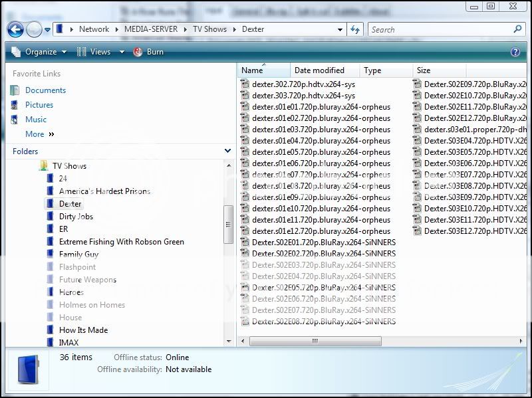Select the Family Guy folder in tree
532x398 pixels.
click(78, 254)
